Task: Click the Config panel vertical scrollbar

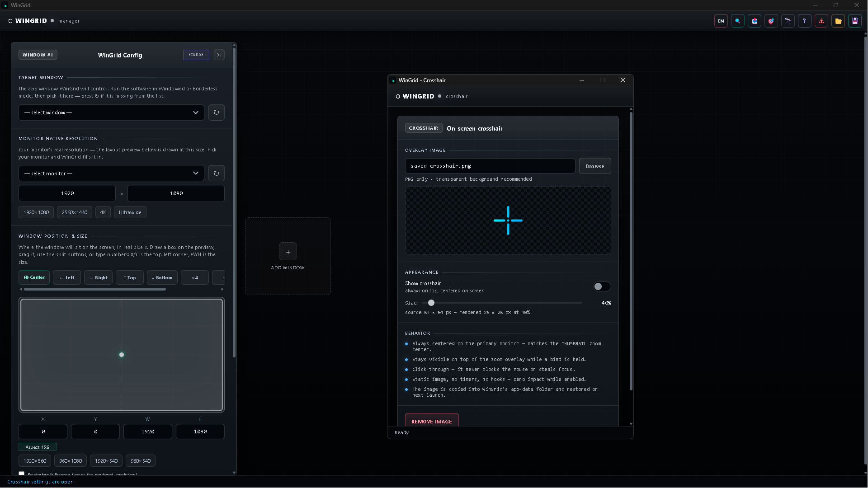Action: click(x=234, y=202)
